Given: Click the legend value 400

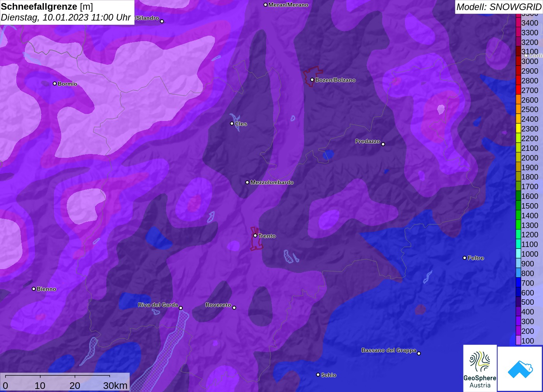Looking at the screenshot, I should click(527, 312).
